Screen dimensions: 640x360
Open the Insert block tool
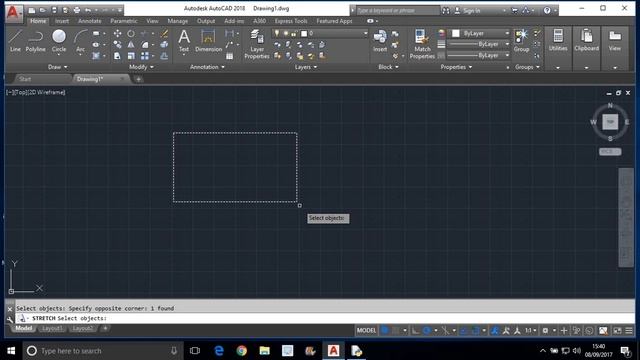[380, 41]
